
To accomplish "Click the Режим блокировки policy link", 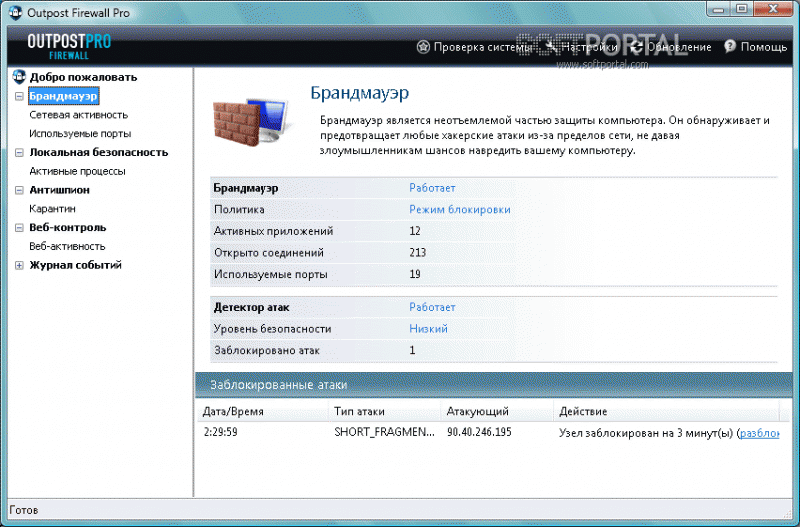I will click(x=460, y=210).
